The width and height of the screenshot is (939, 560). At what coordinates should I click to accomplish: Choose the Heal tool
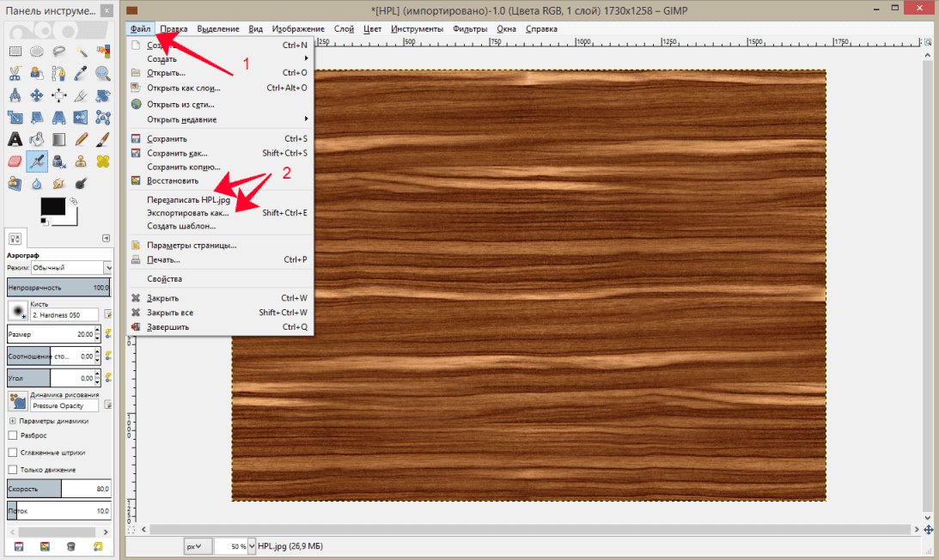[103, 161]
